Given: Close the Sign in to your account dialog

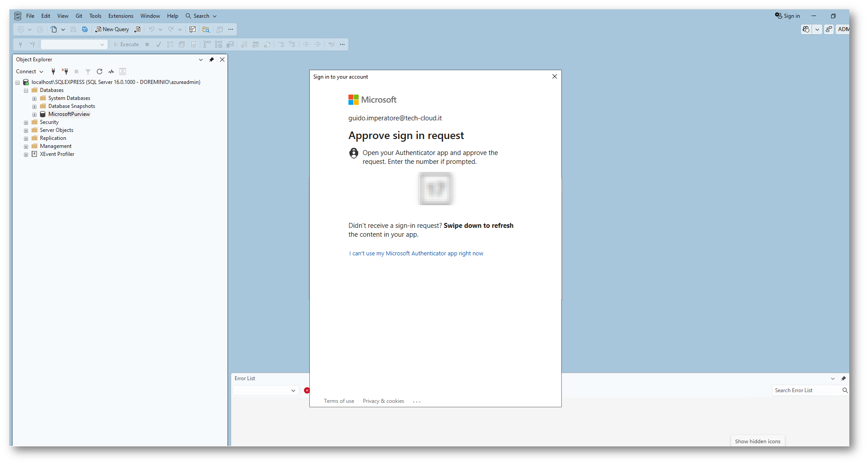Looking at the screenshot, I should click(x=555, y=76).
